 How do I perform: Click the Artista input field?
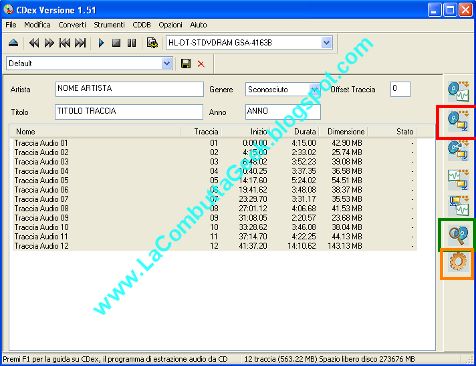(x=129, y=89)
